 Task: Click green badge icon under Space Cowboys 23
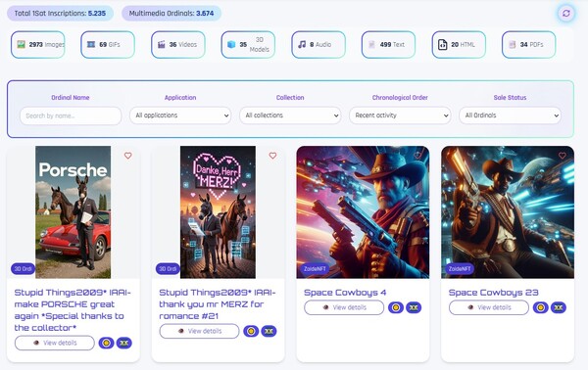coord(559,307)
